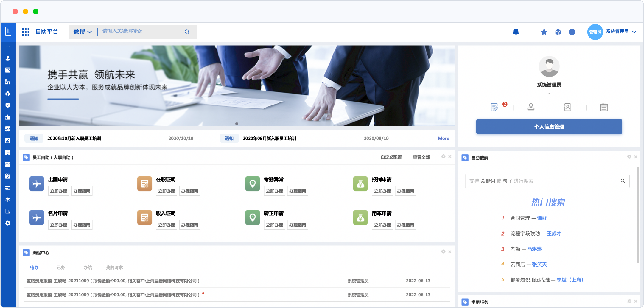
Task: Click the nine-dot app grid icon
Action: [x=26, y=32]
